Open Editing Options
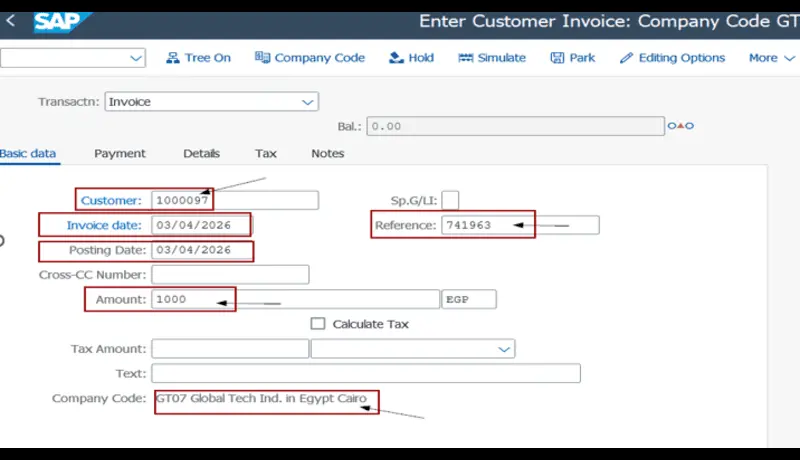This screenshot has width=800, height=460. (x=672, y=58)
